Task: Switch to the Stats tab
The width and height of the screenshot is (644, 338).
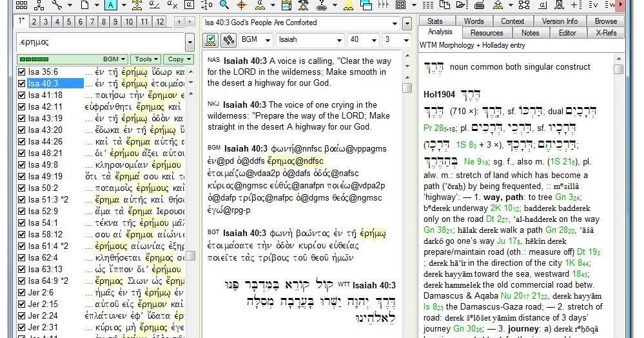Action: [435, 21]
